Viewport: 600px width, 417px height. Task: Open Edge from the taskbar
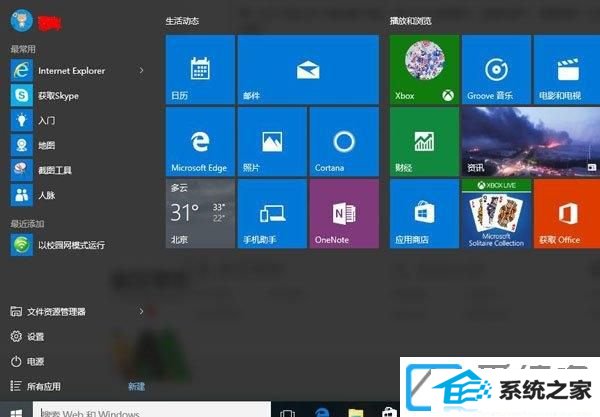tap(322, 412)
